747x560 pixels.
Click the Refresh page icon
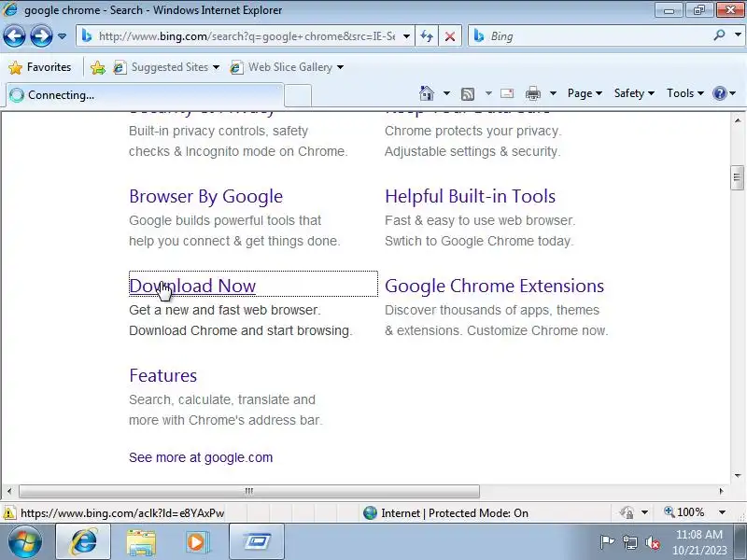pyautogui.click(x=427, y=36)
